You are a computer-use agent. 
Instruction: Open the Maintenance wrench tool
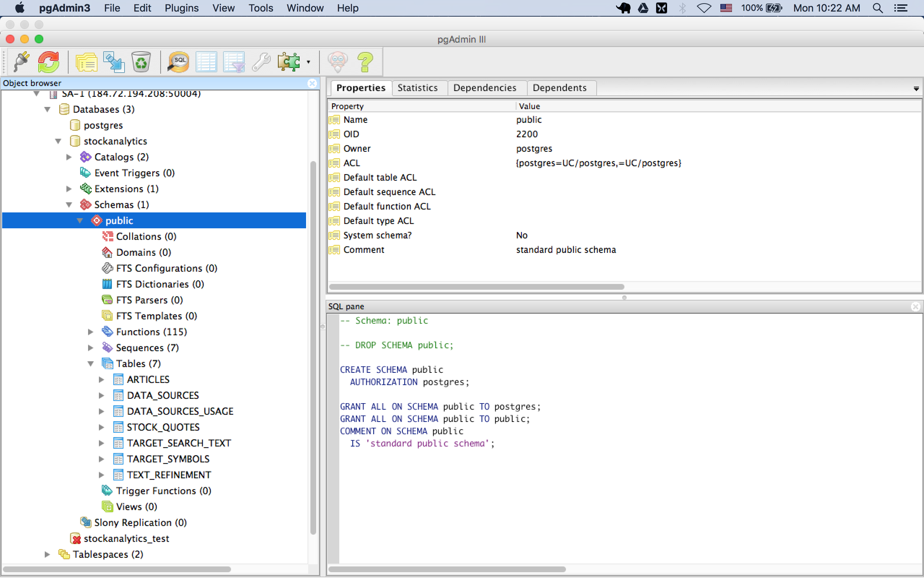[x=261, y=61]
